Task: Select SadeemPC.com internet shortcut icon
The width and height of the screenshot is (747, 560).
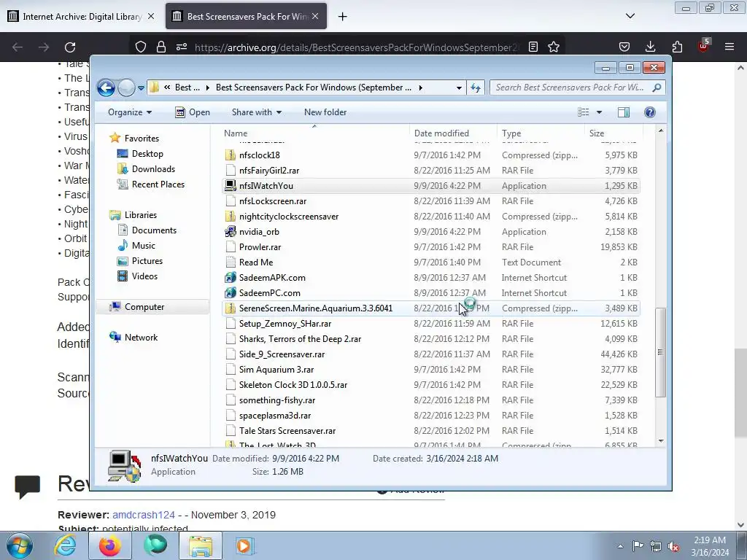Action: tap(231, 293)
